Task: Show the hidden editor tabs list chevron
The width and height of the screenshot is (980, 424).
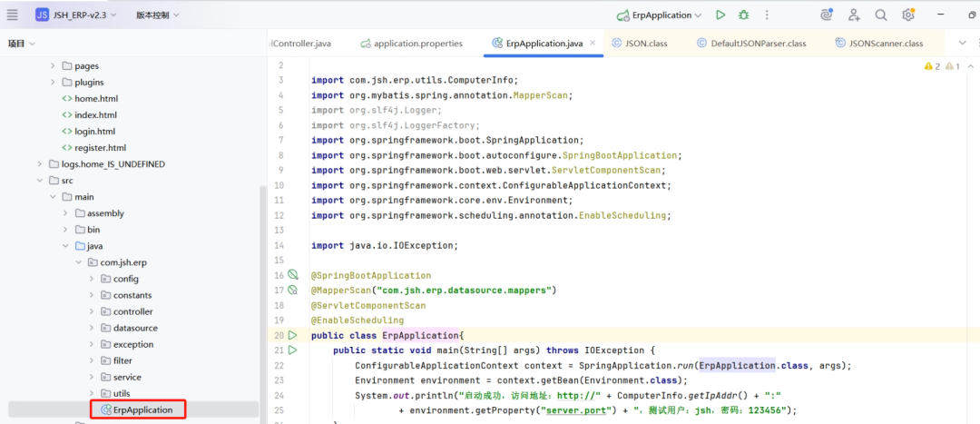Action: pyautogui.click(x=963, y=43)
